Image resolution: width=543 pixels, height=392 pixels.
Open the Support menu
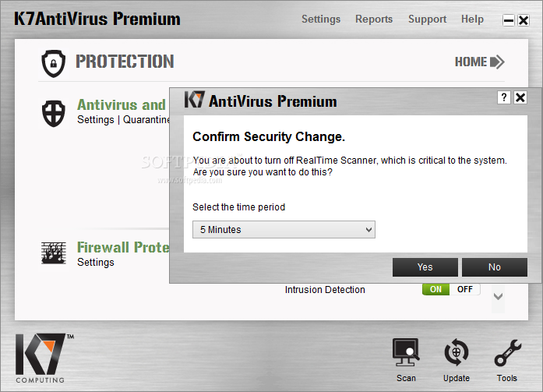coord(428,19)
